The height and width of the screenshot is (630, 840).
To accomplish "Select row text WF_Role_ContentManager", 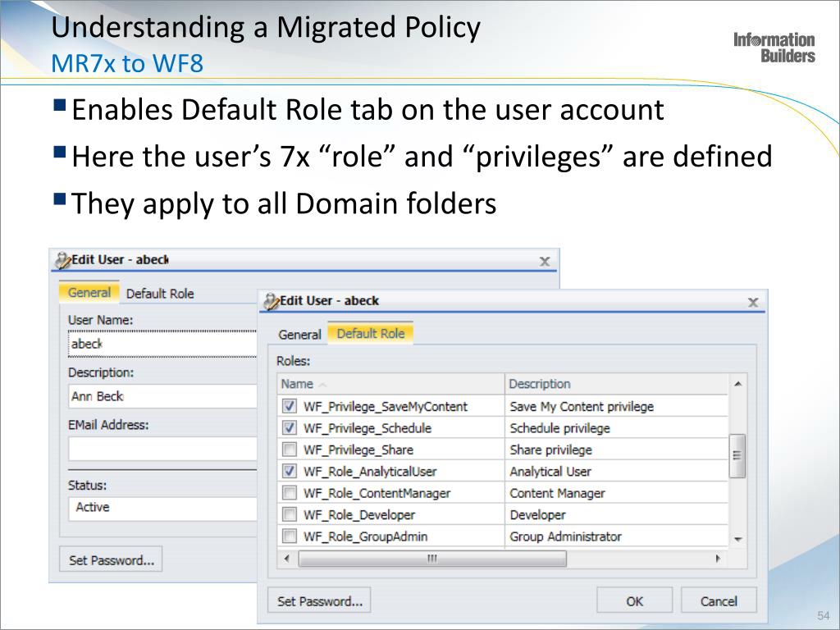I will [377, 493].
